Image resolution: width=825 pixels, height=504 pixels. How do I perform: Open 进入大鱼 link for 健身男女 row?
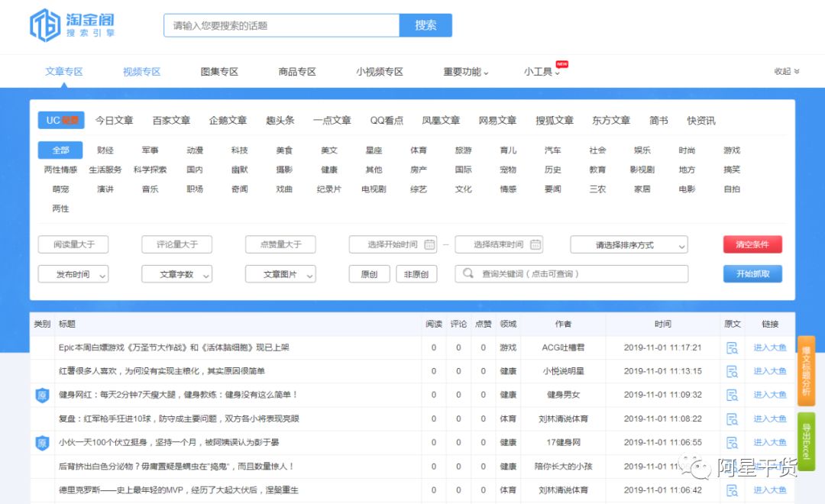point(770,395)
